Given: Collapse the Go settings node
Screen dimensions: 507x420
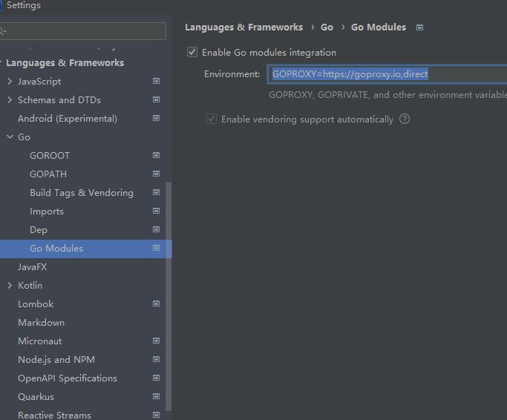Looking at the screenshot, I should (x=10, y=137).
